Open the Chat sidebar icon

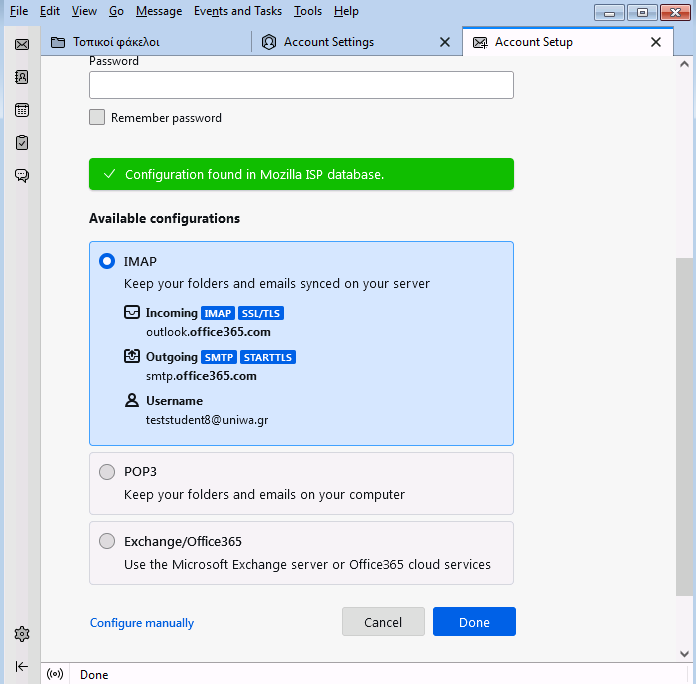[22, 176]
